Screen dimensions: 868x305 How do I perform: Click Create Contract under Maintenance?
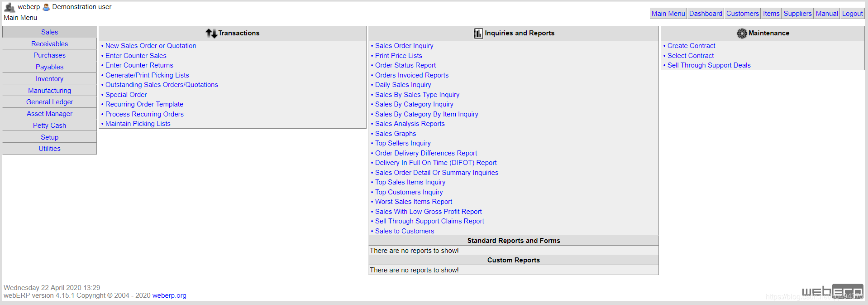(x=691, y=46)
